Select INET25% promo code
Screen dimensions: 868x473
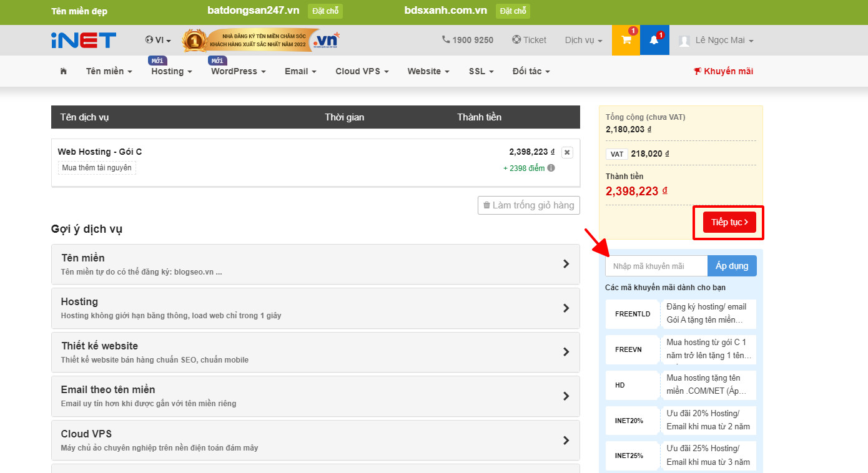pos(681,456)
